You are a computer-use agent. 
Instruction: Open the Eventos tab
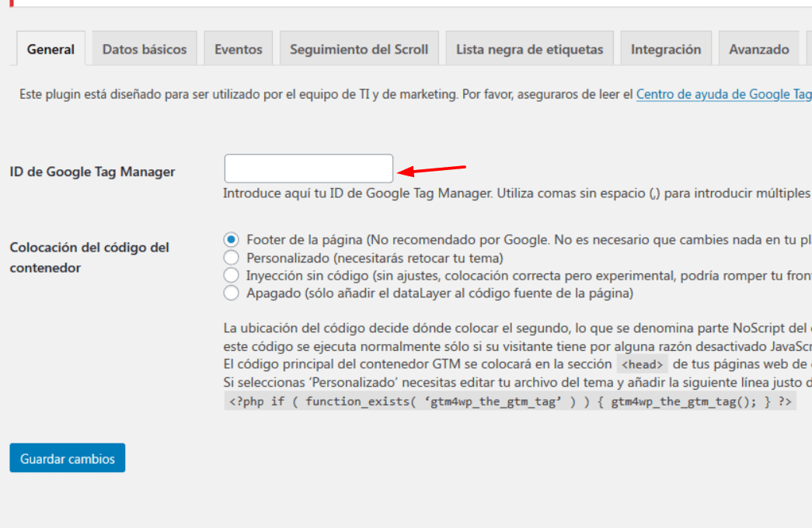[239, 49]
